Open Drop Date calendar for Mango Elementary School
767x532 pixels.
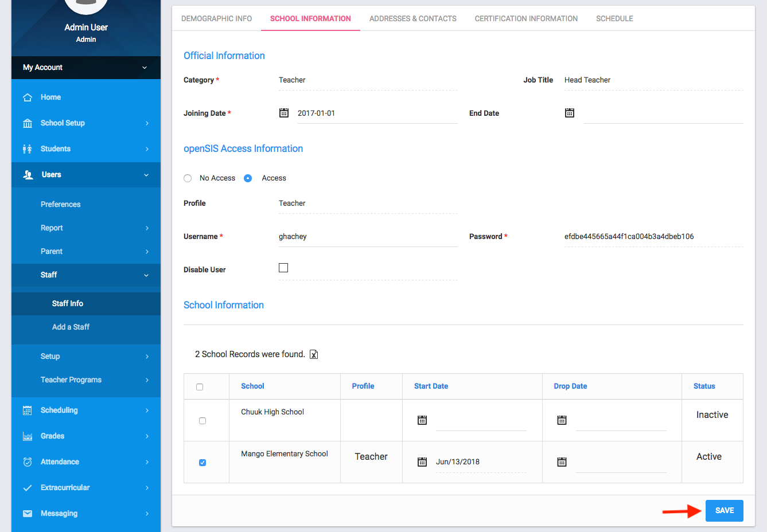562,462
